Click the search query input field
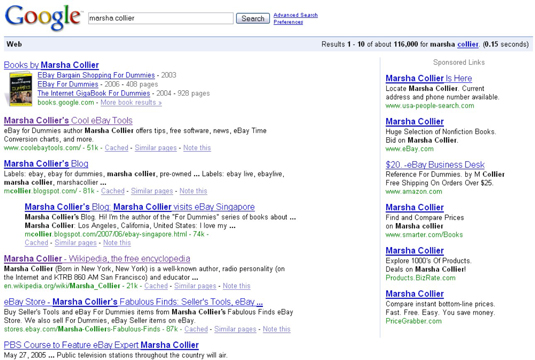The width and height of the screenshot is (535, 360). click(161, 18)
